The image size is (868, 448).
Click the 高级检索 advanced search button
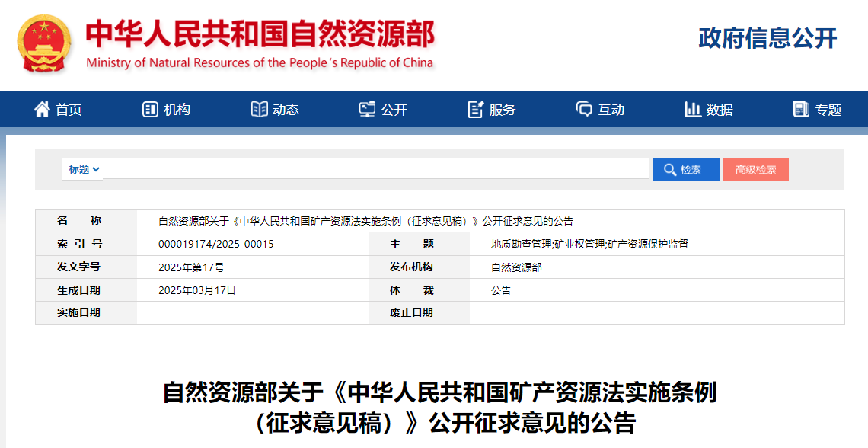click(755, 169)
